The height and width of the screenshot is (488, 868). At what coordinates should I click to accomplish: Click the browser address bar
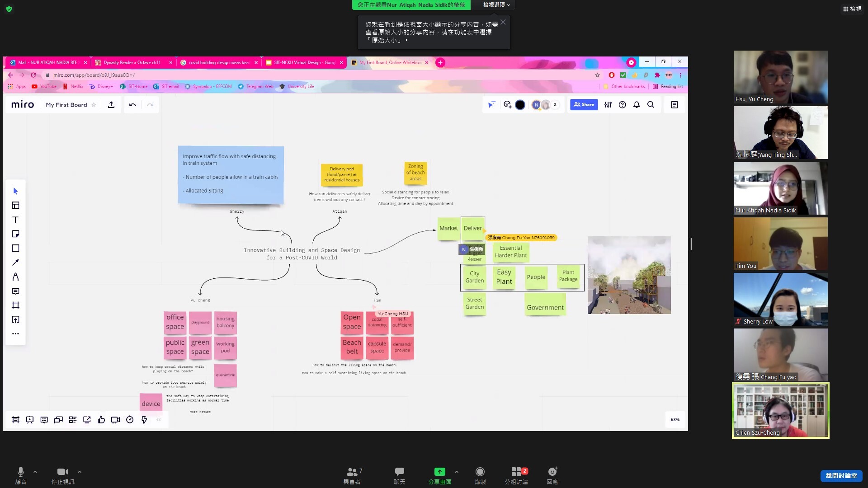tap(316, 75)
